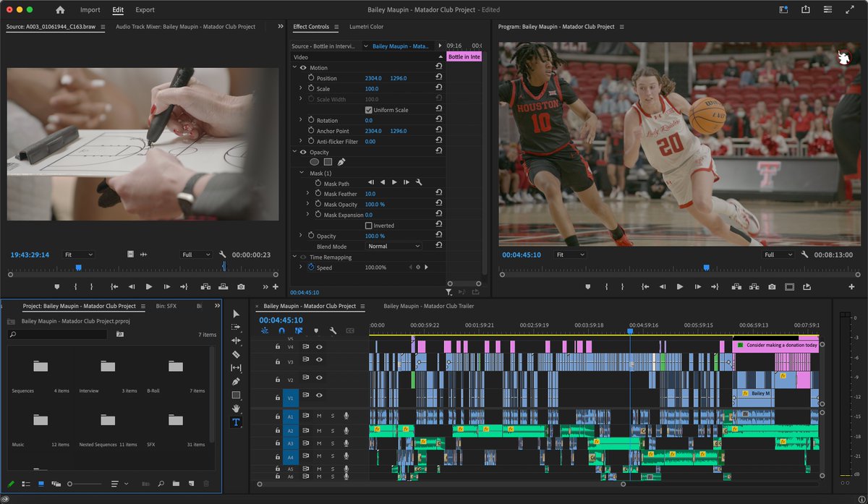Viewport: 868px width, 504px height.
Task: Switch Project panel to list view
Action: click(x=26, y=483)
